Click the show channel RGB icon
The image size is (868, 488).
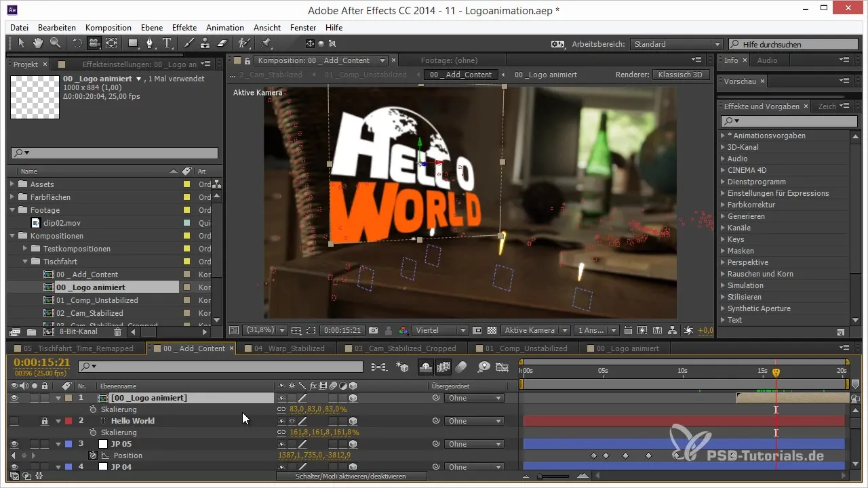(x=403, y=331)
